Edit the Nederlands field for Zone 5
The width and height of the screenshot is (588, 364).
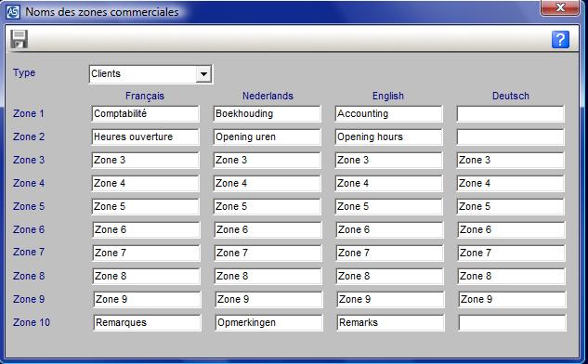pos(267,206)
